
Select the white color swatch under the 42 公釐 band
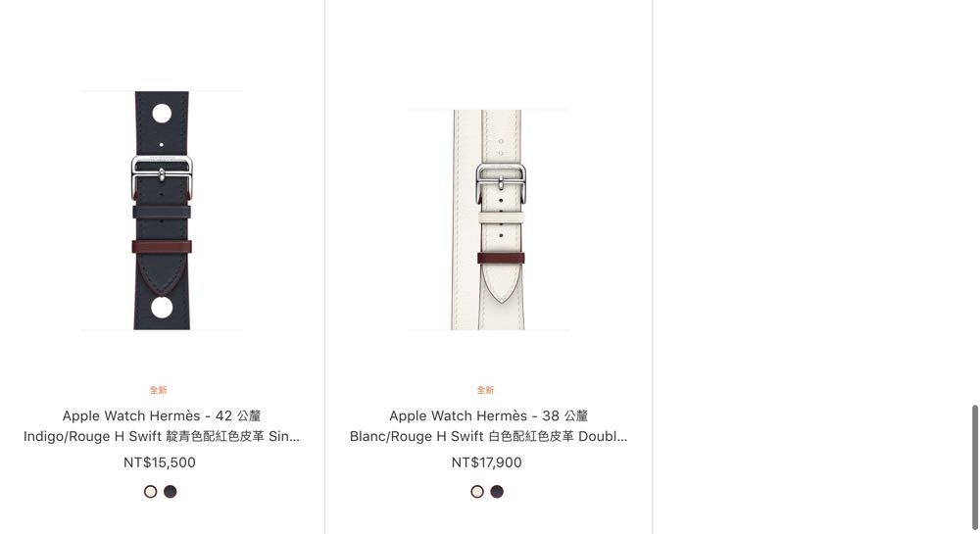[151, 492]
